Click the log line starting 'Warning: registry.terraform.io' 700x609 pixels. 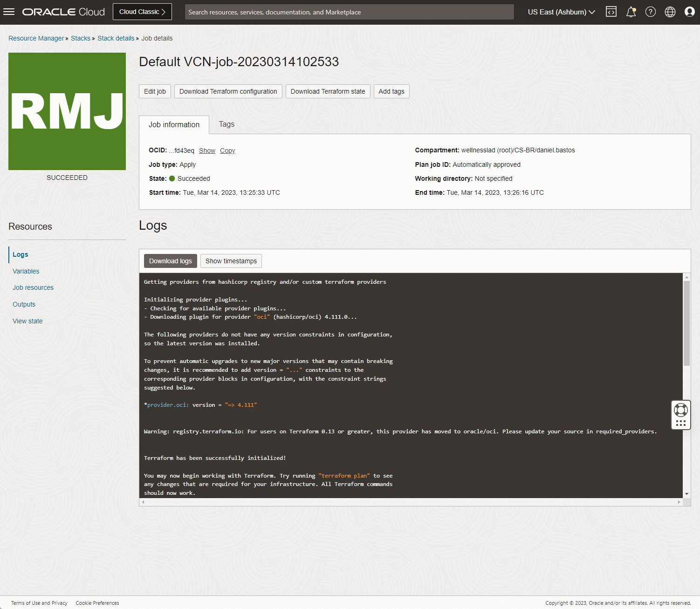tap(400, 431)
